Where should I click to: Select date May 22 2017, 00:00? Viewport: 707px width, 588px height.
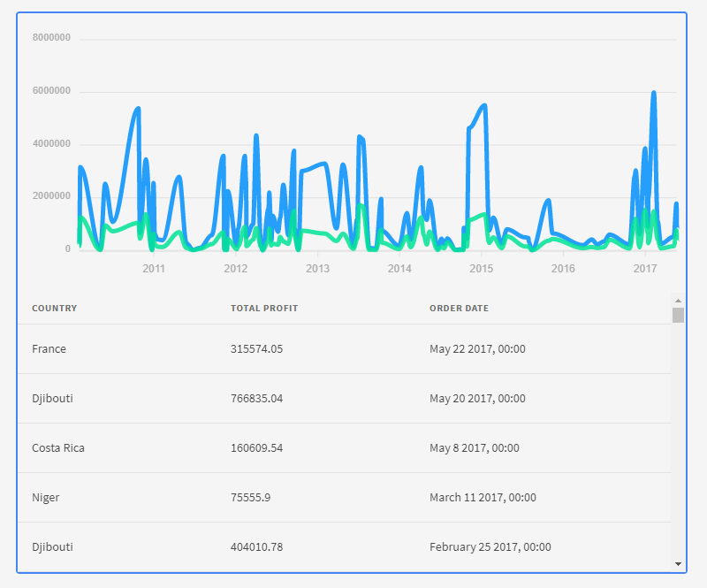tap(477, 349)
